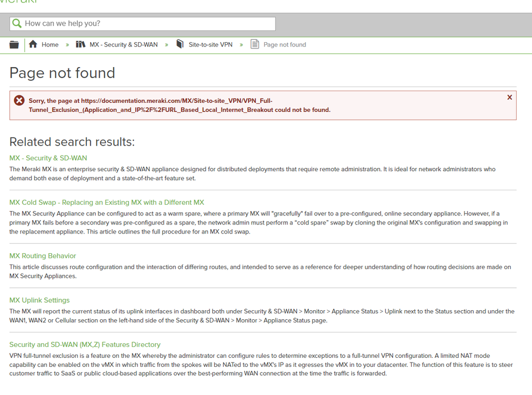Click the description starting 'VPN full-tunnel exclusion is a feature'
Image resolution: width=532 pixels, height=395 pixels.
pyautogui.click(x=261, y=365)
